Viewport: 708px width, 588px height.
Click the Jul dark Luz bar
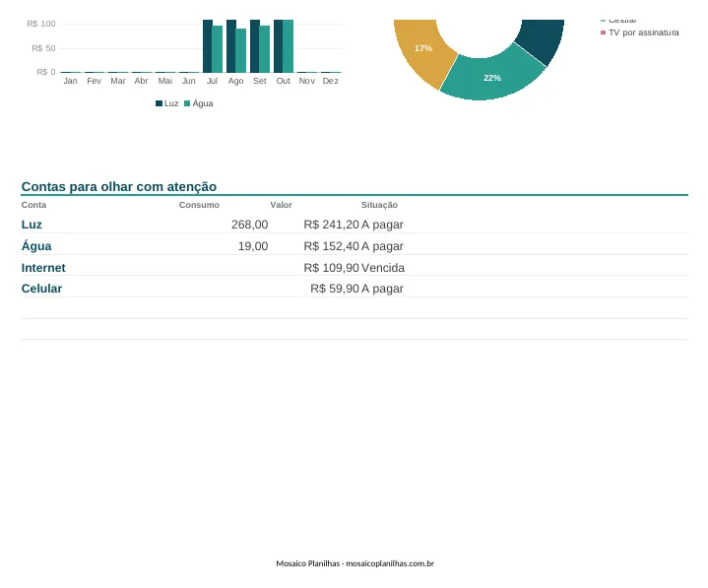pyautogui.click(x=208, y=45)
